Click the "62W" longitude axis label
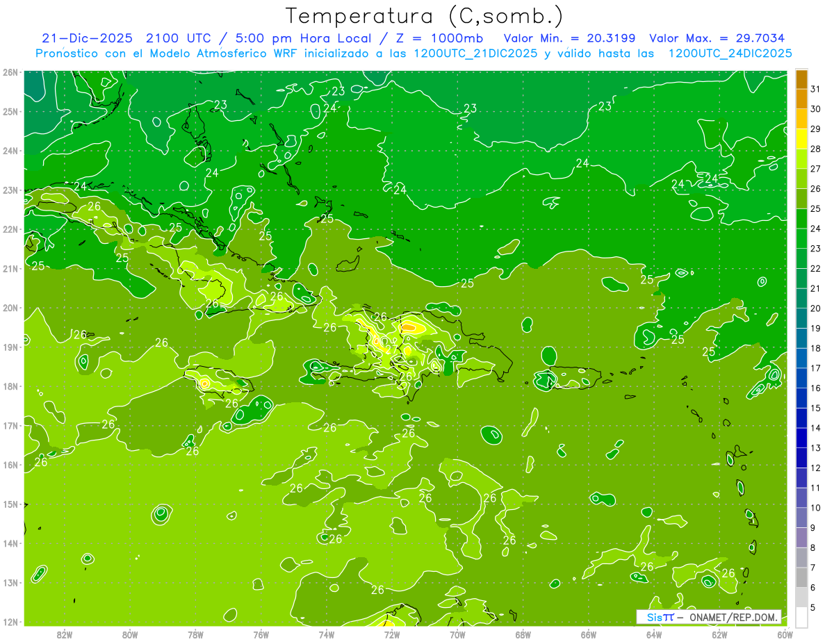The width and height of the screenshot is (834, 644). tap(719, 634)
